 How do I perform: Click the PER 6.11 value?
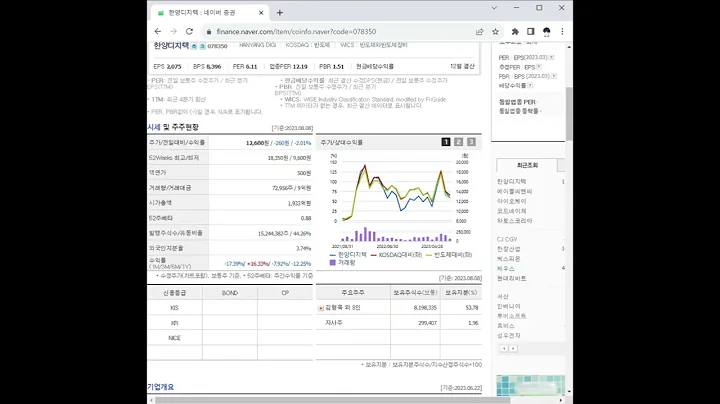point(245,67)
